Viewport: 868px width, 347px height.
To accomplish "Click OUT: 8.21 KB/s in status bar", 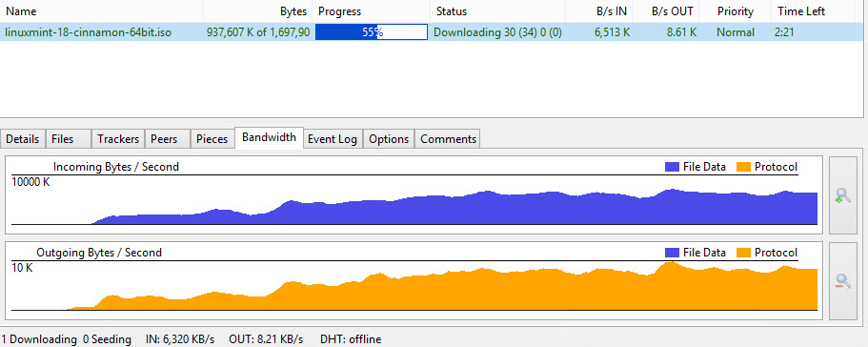I will coord(266,339).
